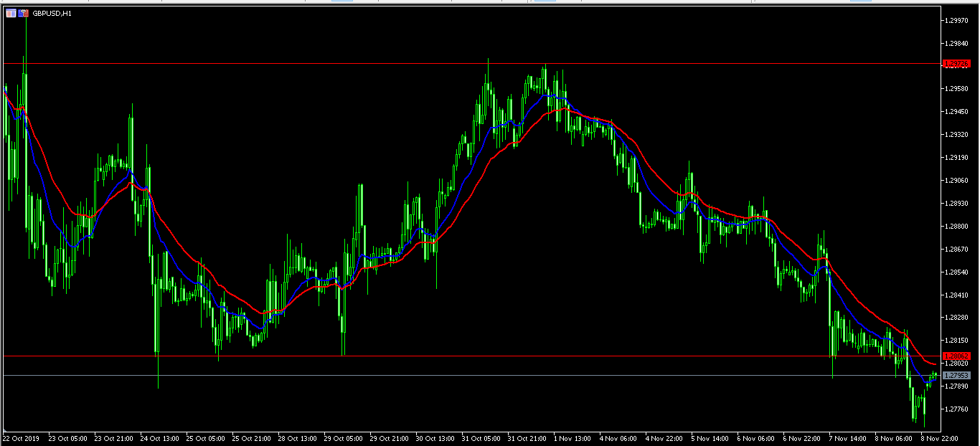This screenshot has width=980, height=446.
Task: Click the 1.29580 price scale value
Action: tap(957, 89)
